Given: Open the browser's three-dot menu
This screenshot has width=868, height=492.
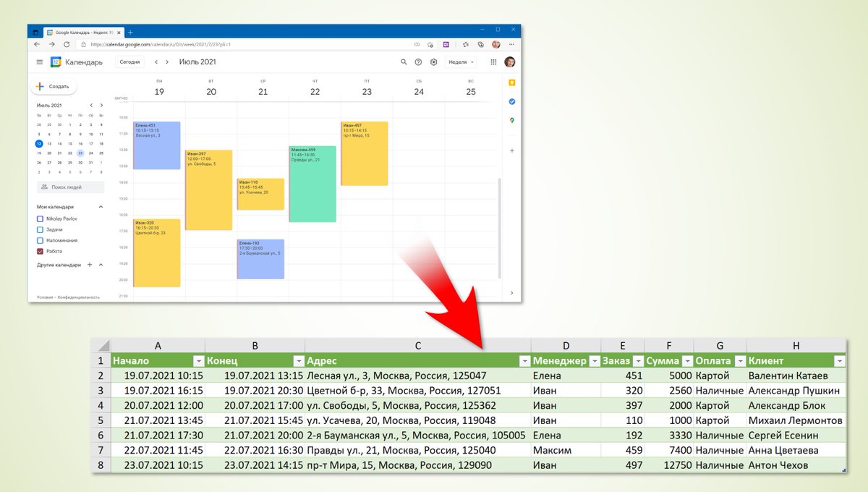Looking at the screenshot, I should point(511,43).
